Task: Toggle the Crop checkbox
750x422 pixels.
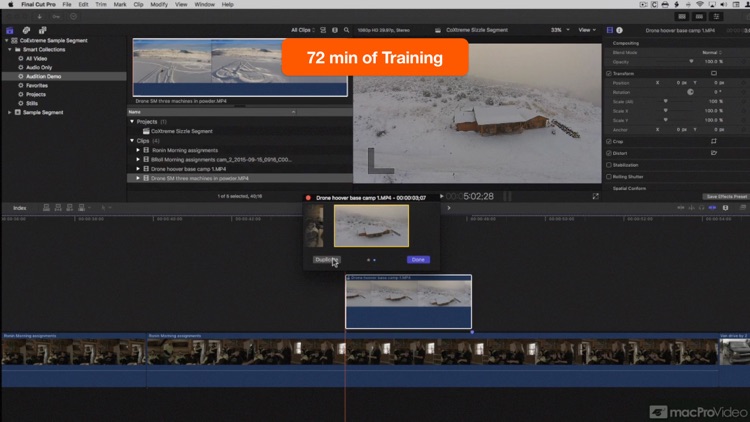Action: point(609,142)
